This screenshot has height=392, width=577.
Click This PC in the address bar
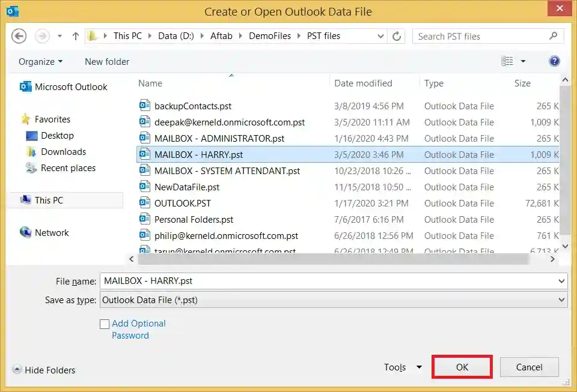[x=127, y=36]
